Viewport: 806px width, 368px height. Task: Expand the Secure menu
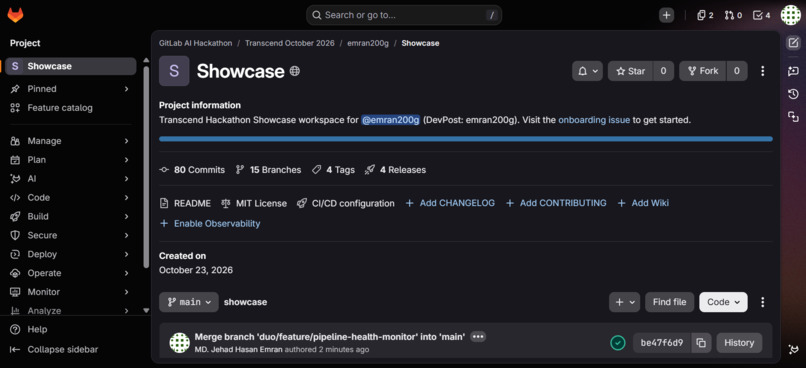pos(71,235)
